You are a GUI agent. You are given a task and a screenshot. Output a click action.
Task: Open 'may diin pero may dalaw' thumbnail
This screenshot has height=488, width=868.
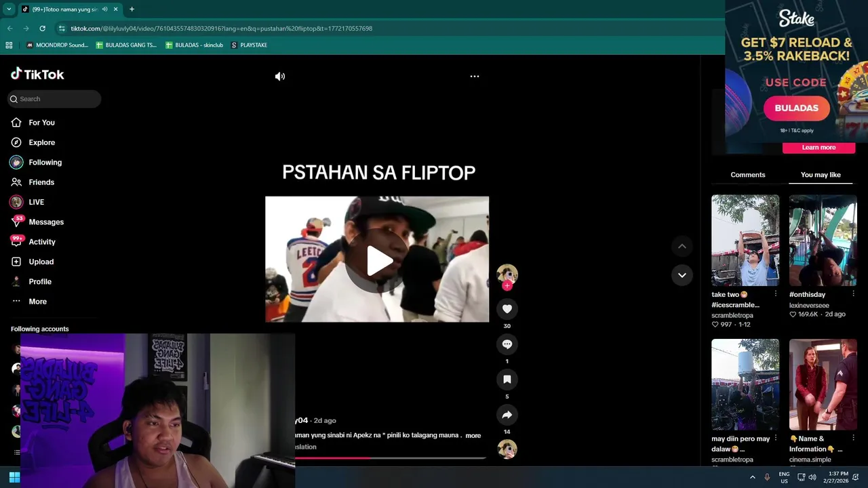745,384
